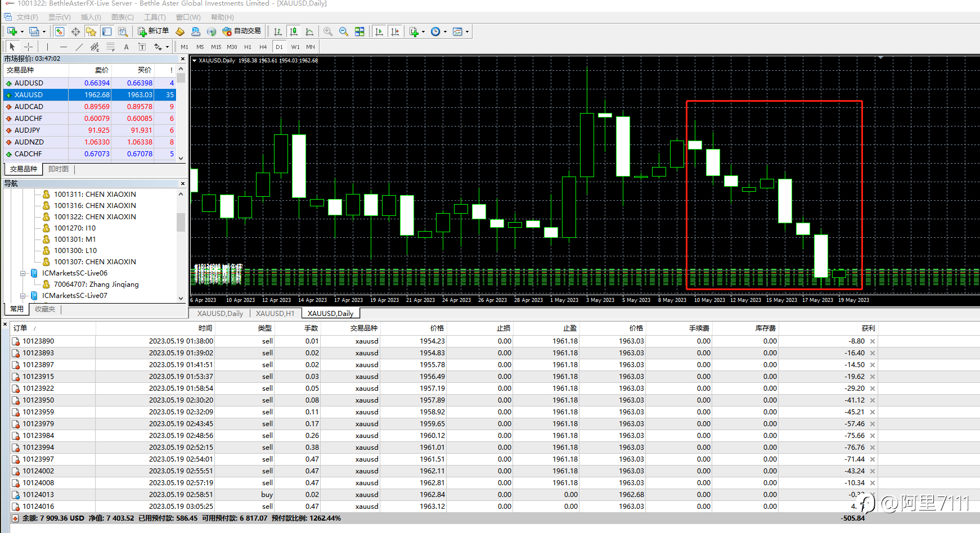
Task: Click the Navigator vertical scrollbar thumb
Action: click(x=181, y=222)
